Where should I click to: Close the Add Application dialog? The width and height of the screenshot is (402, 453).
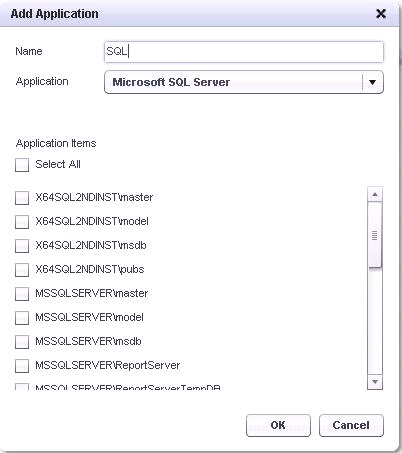[x=381, y=14]
